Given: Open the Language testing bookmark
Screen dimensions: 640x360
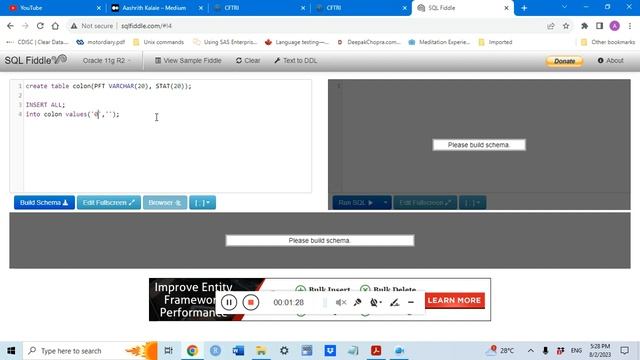Looking at the screenshot, I should coord(297,42).
